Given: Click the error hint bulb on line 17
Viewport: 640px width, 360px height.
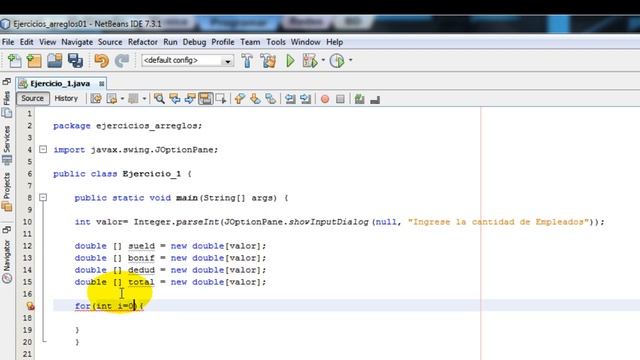Looking at the screenshot, I should coord(30,306).
